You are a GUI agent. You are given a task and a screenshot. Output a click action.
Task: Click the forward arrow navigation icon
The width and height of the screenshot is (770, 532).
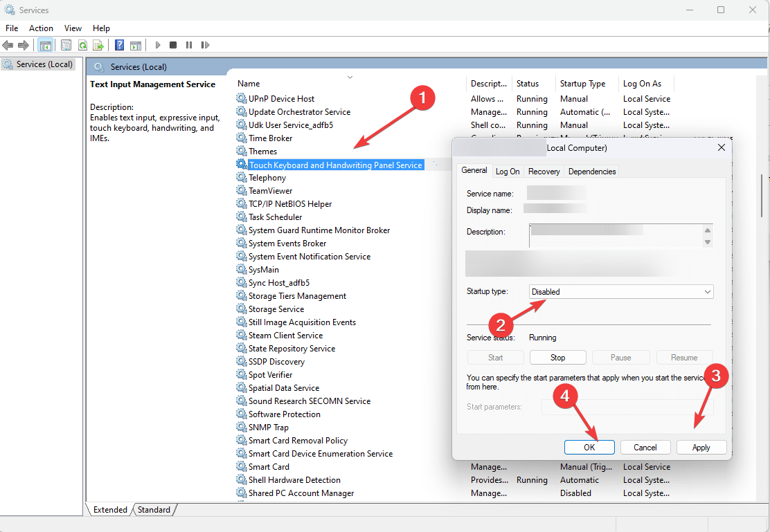coord(23,45)
